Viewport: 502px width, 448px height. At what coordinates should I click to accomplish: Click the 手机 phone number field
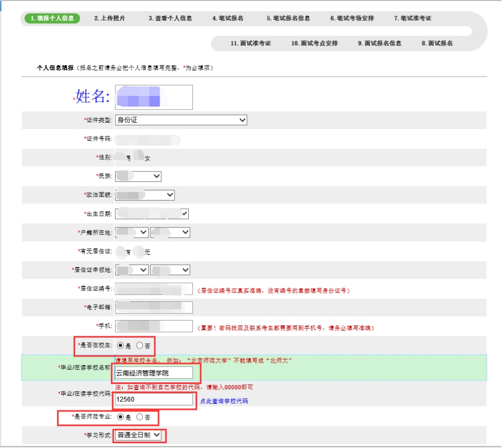pos(154,326)
